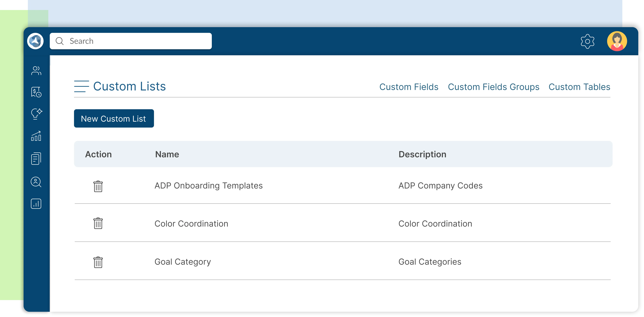644x317 pixels.
Task: Click the app logo in top-left corner
Action: click(35, 41)
